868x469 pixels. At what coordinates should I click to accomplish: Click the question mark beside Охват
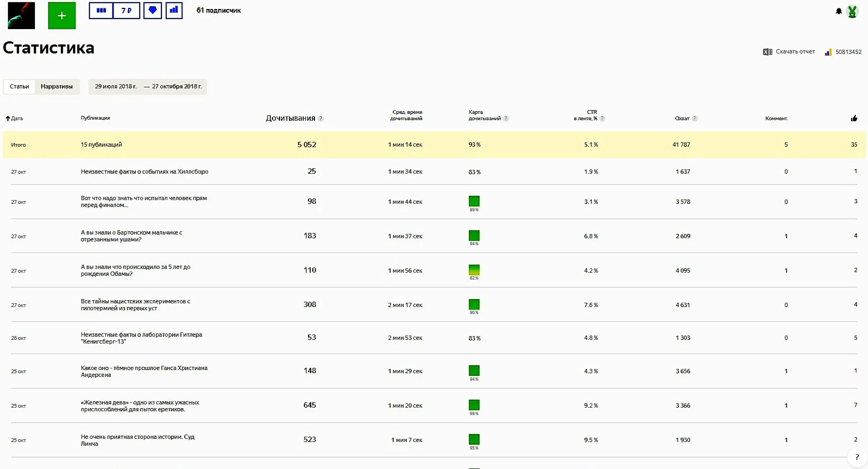[695, 119]
